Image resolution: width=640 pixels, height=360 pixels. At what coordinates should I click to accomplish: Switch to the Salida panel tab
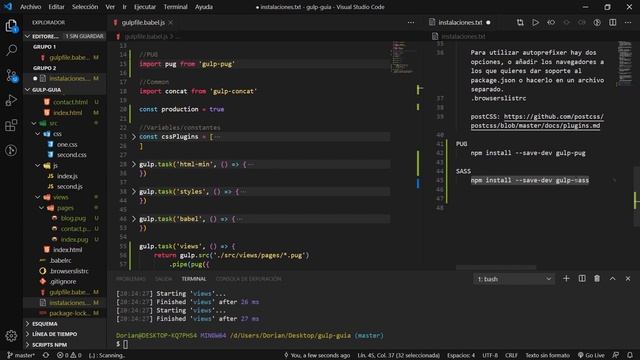(164, 279)
